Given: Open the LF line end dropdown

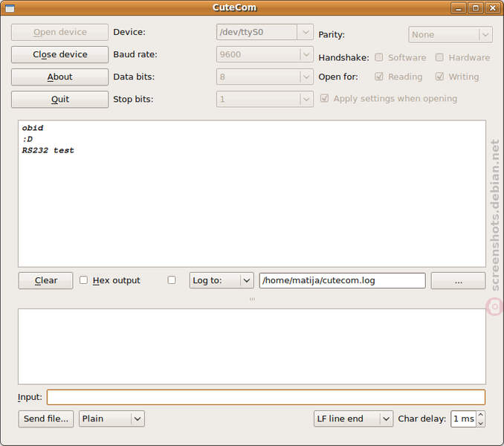Looking at the screenshot, I should pyautogui.click(x=353, y=418).
